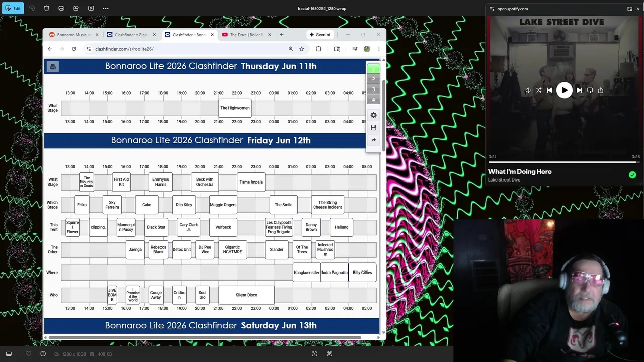Skip to previous track in Spotify
This screenshot has height=362, width=644.
tap(550, 90)
